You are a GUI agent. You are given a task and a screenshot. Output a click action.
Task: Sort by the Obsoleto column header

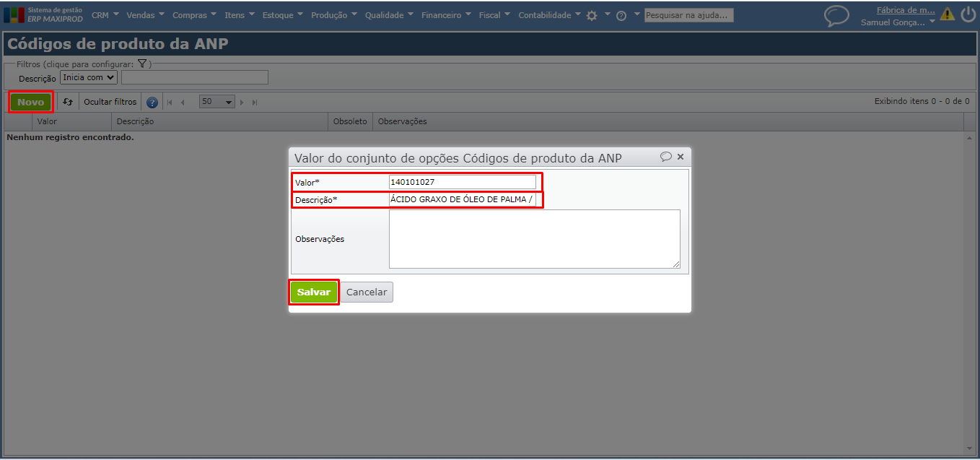pyautogui.click(x=350, y=121)
